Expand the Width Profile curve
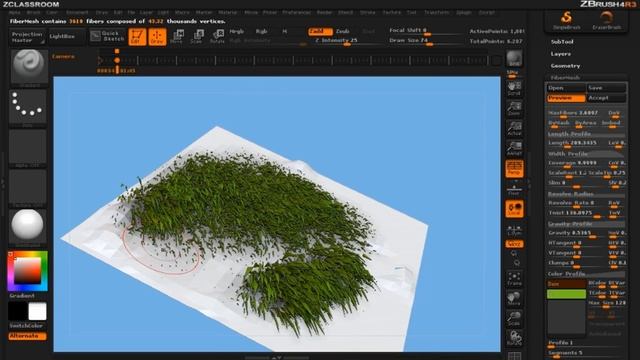The height and width of the screenshot is (360, 640). (x=586, y=154)
